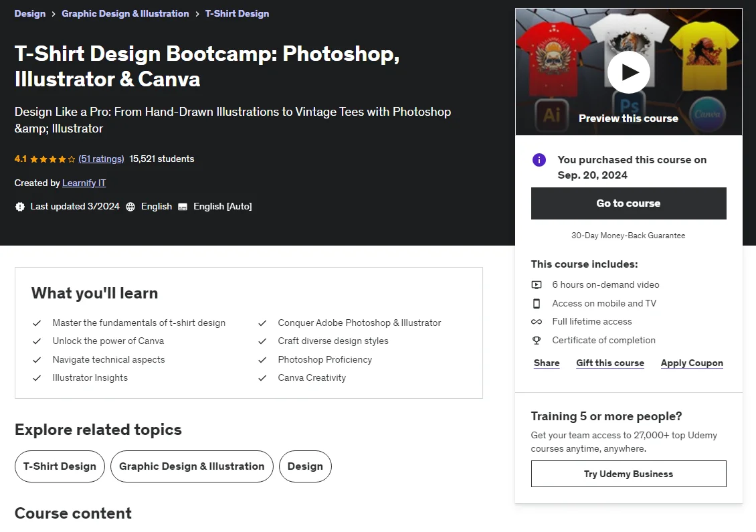Screen dimensions: 756x532
Task: Click the Certificate of completion text
Action: click(x=603, y=340)
